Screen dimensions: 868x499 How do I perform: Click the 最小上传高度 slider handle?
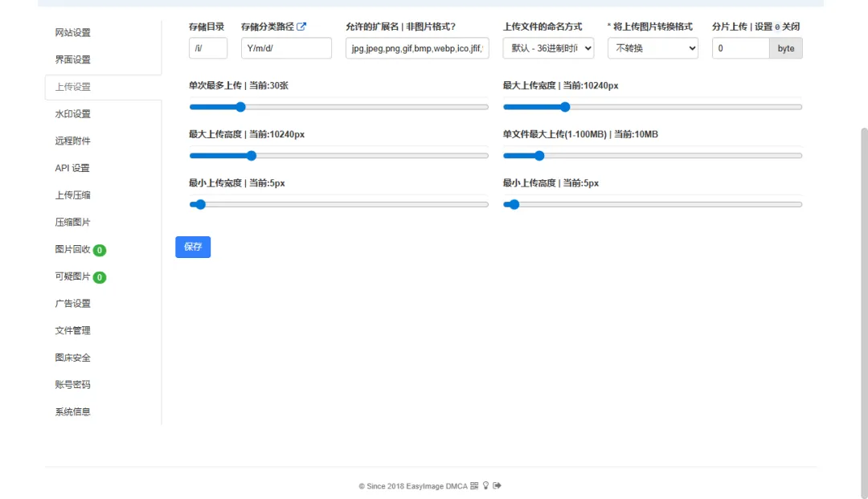[514, 205]
